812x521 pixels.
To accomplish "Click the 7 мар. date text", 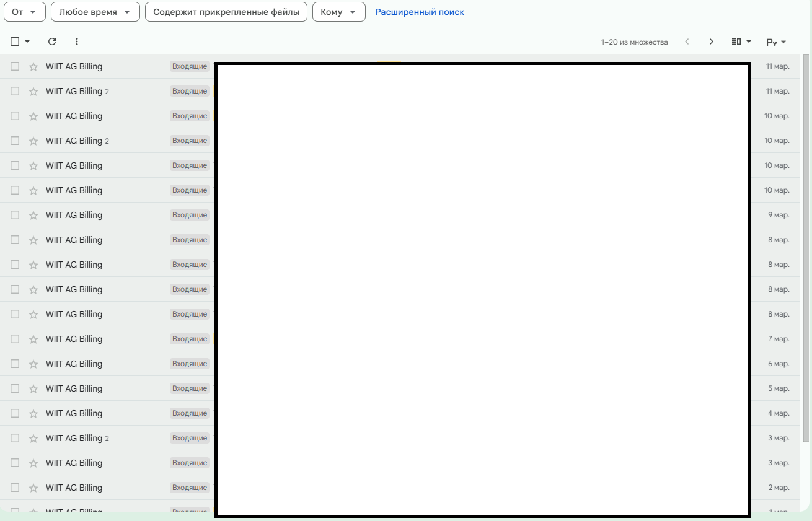I will (779, 339).
